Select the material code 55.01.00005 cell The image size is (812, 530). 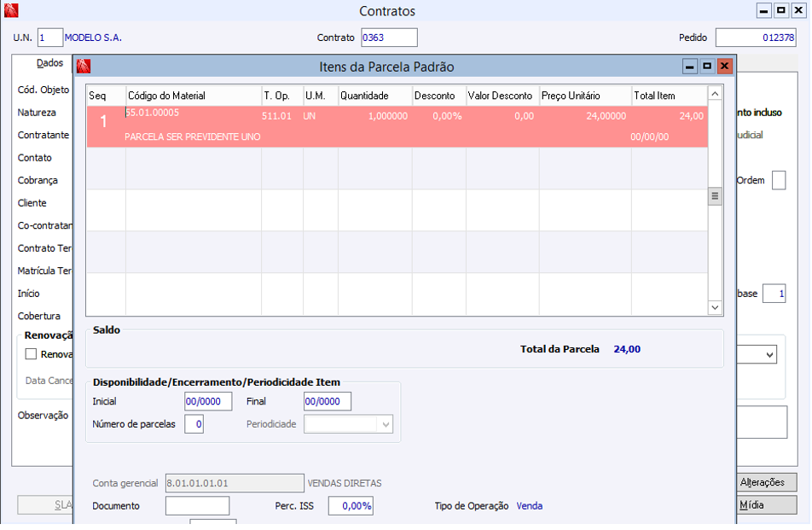pyautogui.click(x=152, y=113)
